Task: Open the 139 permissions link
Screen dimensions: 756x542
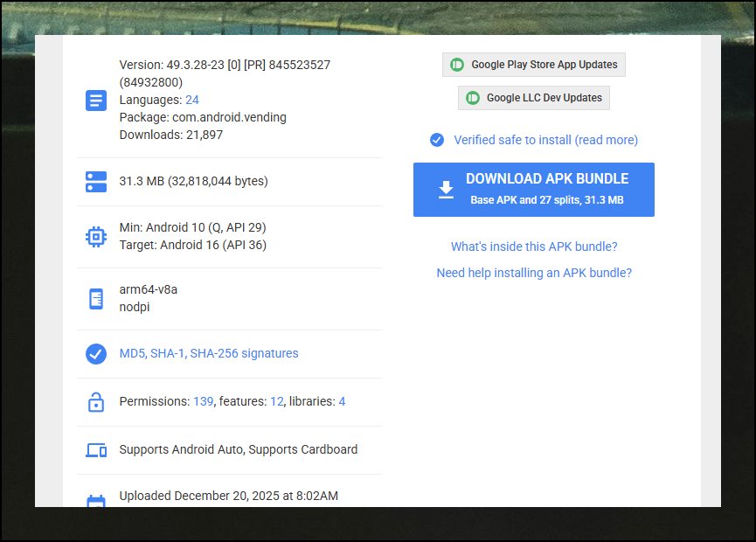Action: tap(203, 401)
